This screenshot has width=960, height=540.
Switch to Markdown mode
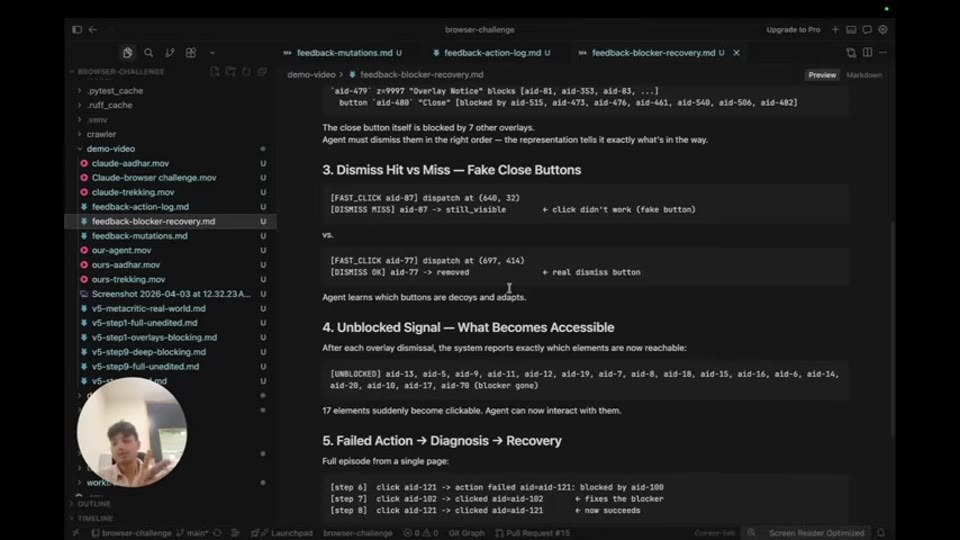(x=864, y=75)
